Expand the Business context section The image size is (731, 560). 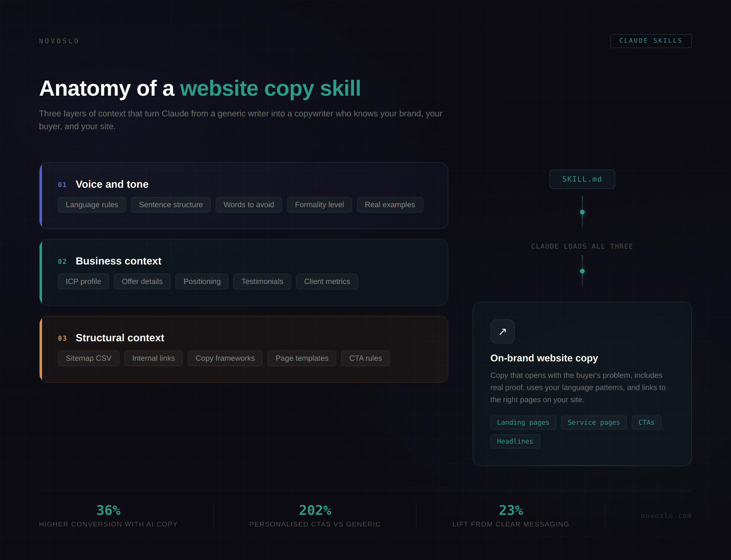[118, 261]
